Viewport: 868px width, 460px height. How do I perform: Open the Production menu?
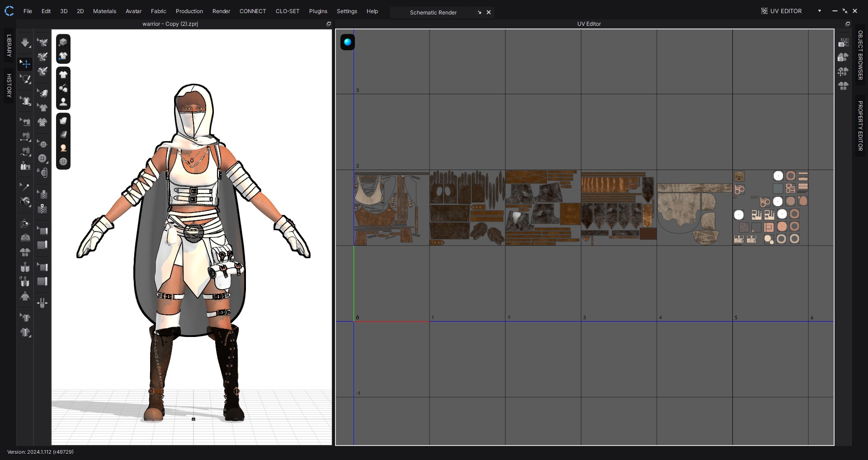point(189,11)
